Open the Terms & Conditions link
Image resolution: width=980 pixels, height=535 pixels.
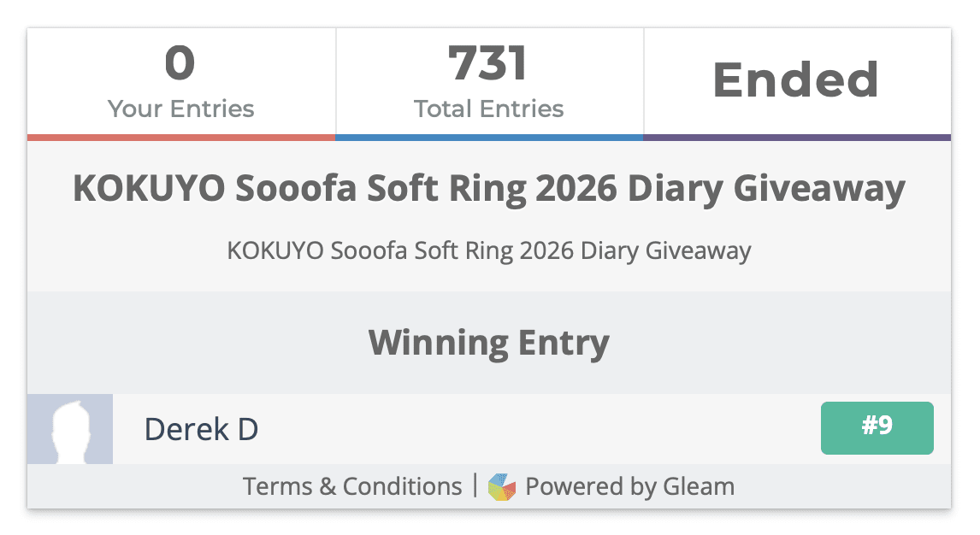tap(352, 486)
